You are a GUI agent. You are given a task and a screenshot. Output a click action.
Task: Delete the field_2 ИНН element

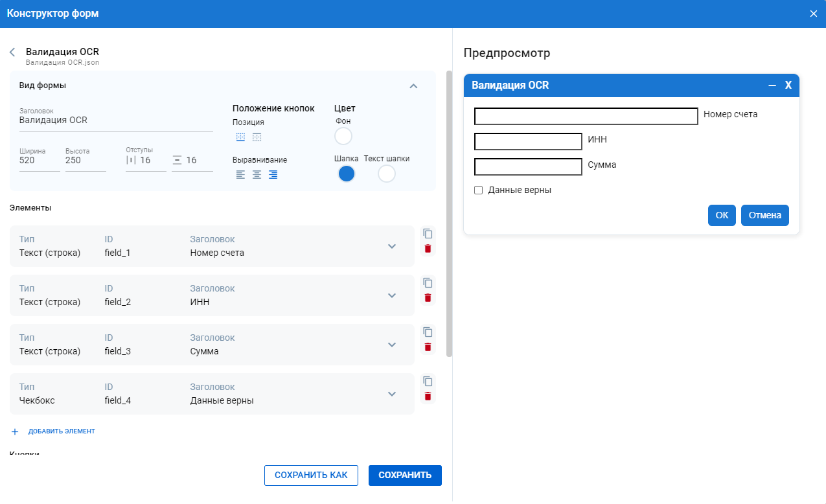[428, 298]
